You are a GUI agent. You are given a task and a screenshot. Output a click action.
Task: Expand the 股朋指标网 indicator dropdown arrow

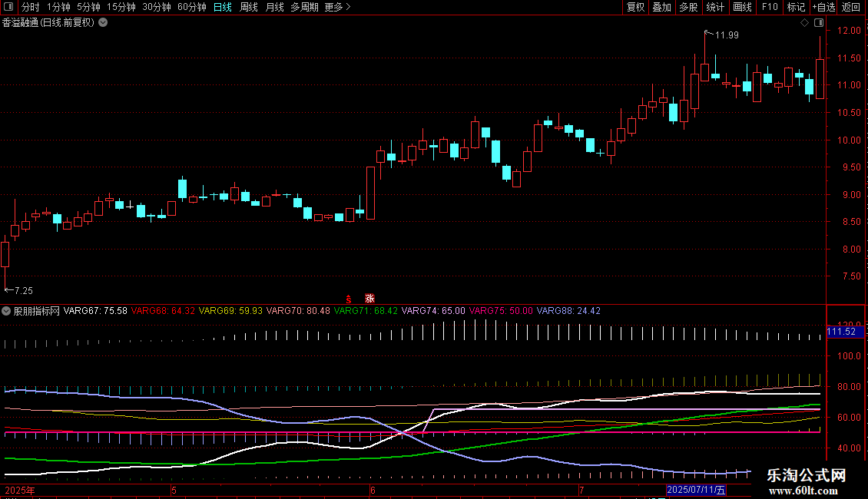pyautogui.click(x=6, y=311)
